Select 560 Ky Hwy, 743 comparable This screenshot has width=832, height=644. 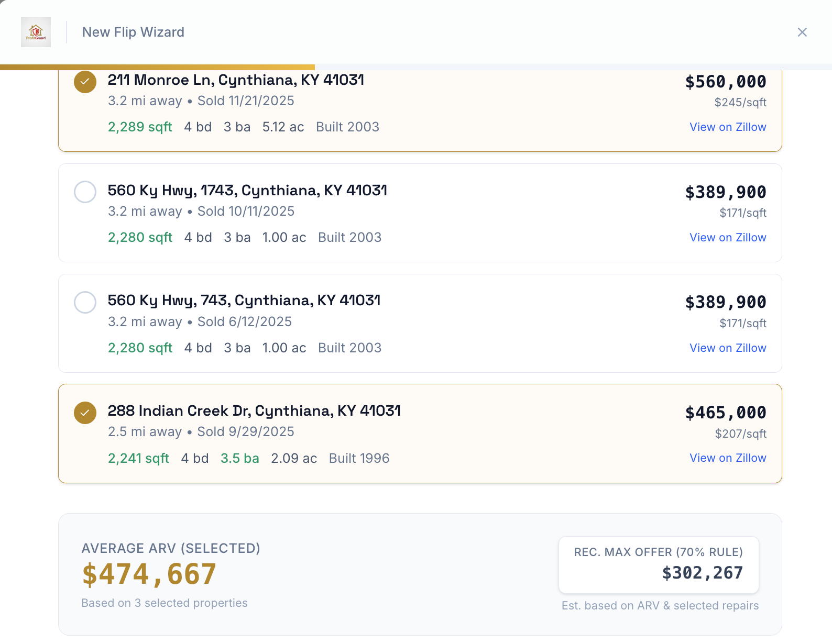point(85,302)
